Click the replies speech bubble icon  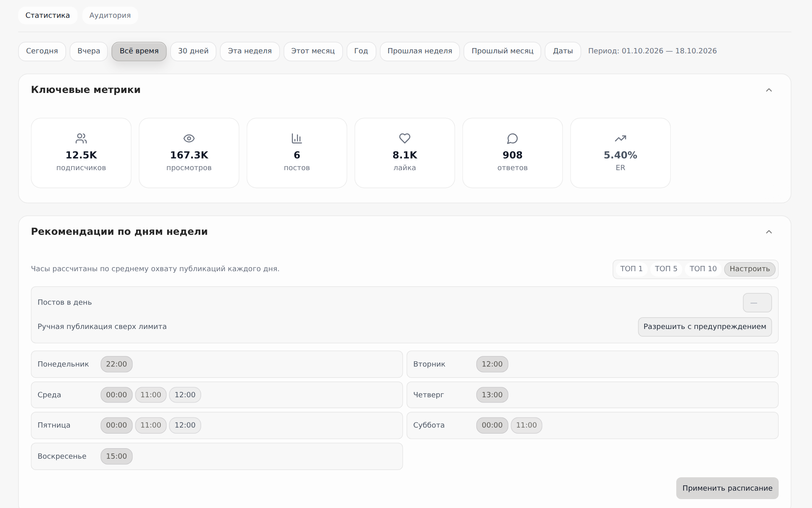(x=513, y=139)
